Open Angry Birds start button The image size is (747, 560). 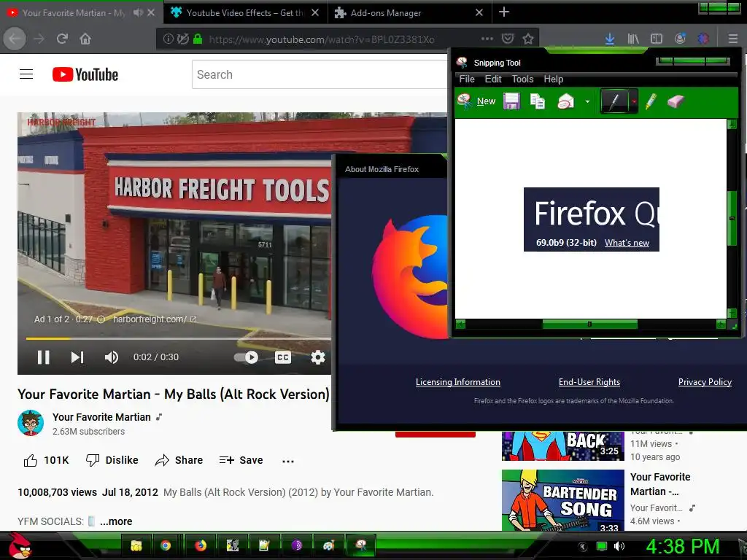20,545
